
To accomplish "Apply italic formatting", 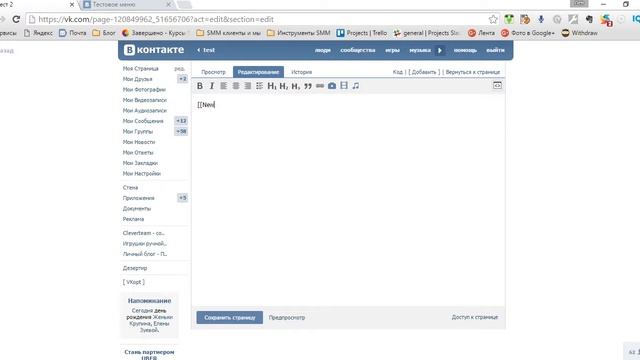I will [x=211, y=86].
